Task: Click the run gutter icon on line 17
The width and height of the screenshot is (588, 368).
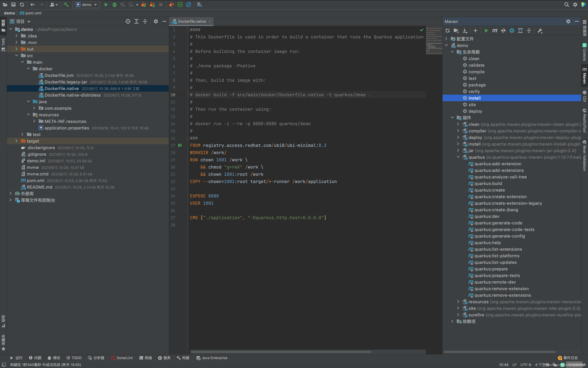Action: pos(180,145)
